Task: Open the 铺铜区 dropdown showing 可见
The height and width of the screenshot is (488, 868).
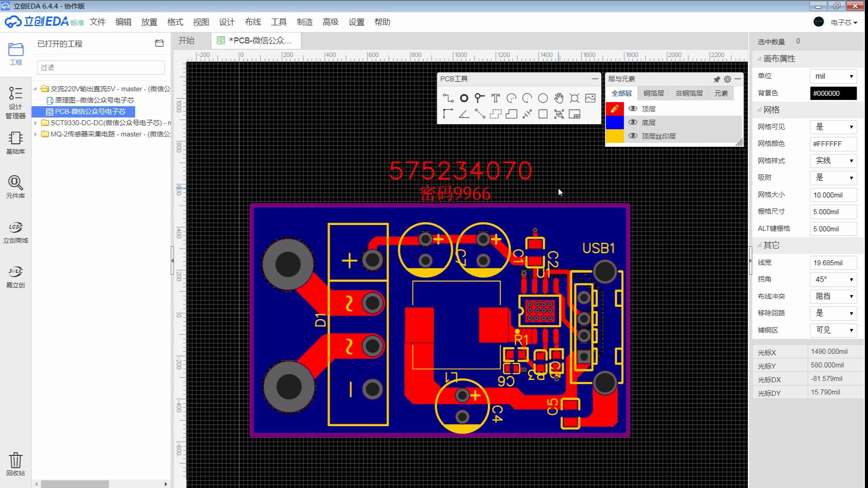Action: pos(833,330)
